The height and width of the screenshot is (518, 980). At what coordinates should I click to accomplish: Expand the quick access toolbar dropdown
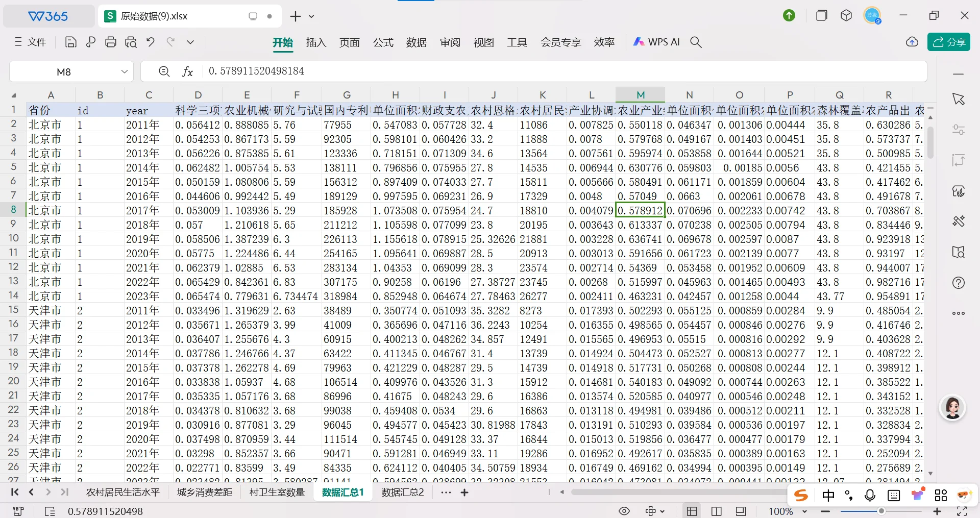click(190, 42)
